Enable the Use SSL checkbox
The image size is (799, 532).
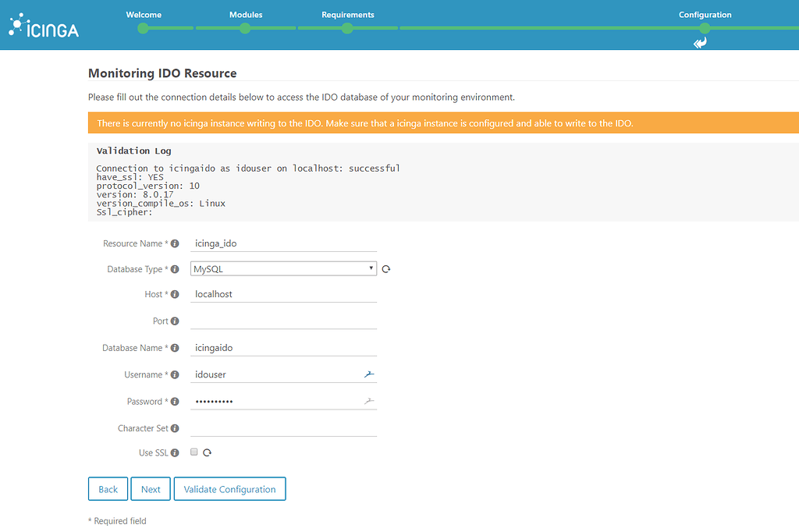click(193, 452)
